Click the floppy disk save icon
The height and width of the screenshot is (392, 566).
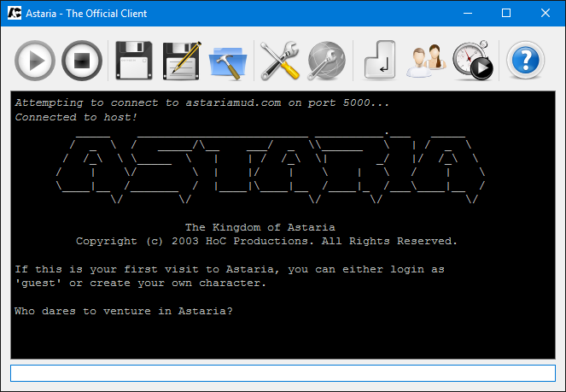tap(133, 61)
